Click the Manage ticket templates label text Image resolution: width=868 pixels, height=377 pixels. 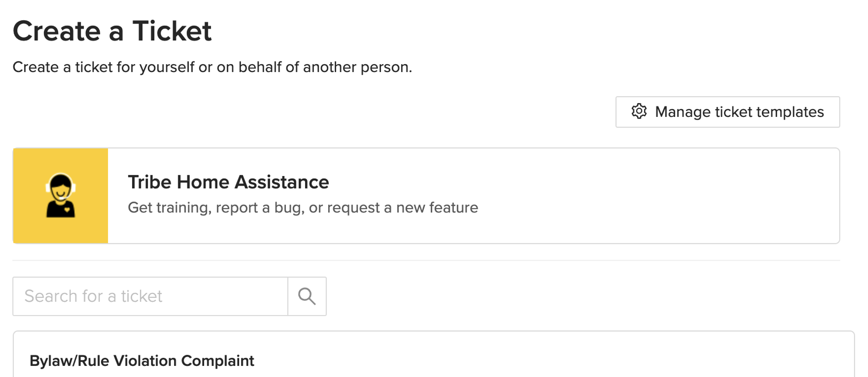point(739,112)
